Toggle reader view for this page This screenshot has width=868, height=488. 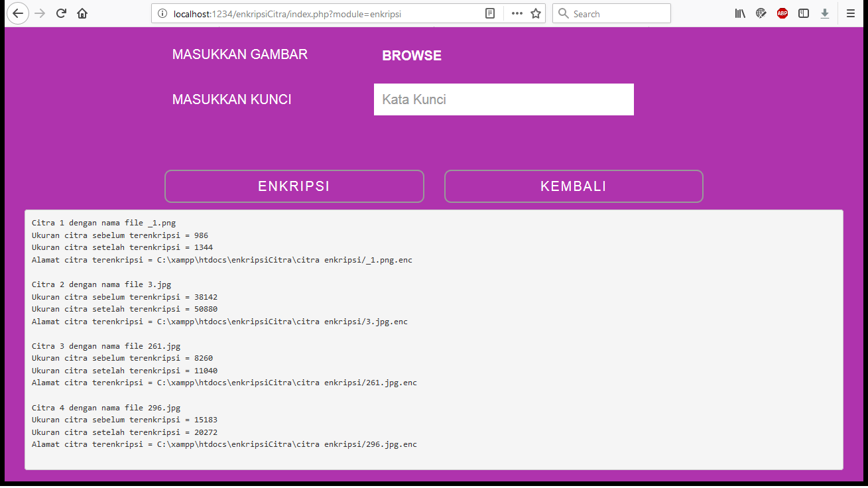490,13
